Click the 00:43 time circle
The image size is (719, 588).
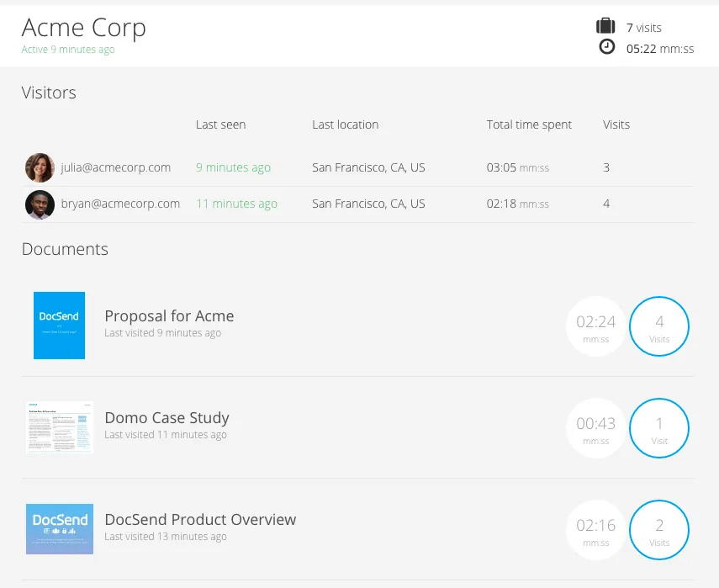coord(595,428)
